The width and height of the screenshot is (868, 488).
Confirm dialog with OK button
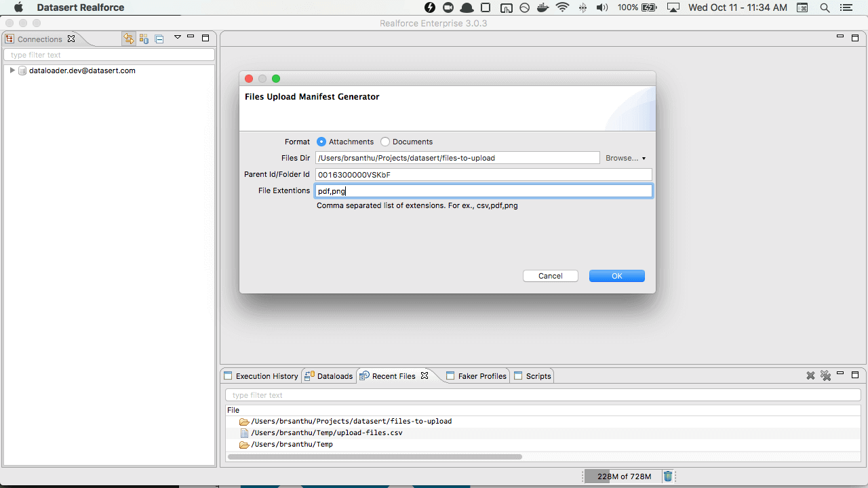[617, 276]
